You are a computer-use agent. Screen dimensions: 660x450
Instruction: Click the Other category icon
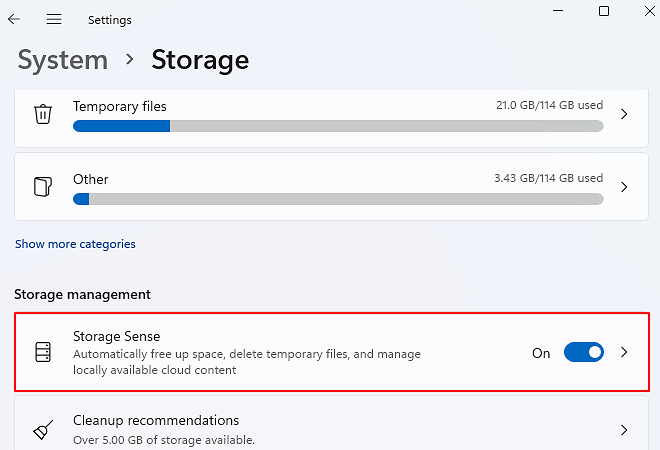coord(43,187)
